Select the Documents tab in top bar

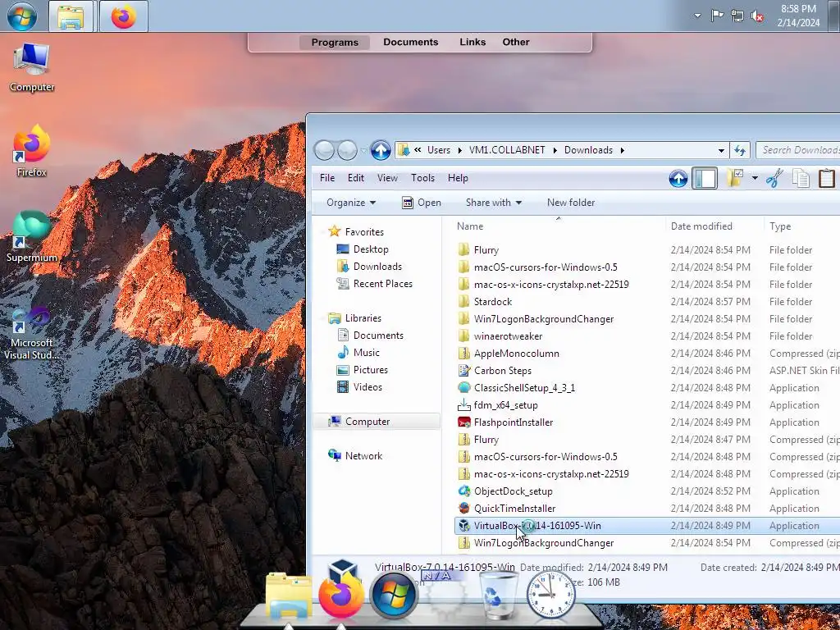click(411, 42)
